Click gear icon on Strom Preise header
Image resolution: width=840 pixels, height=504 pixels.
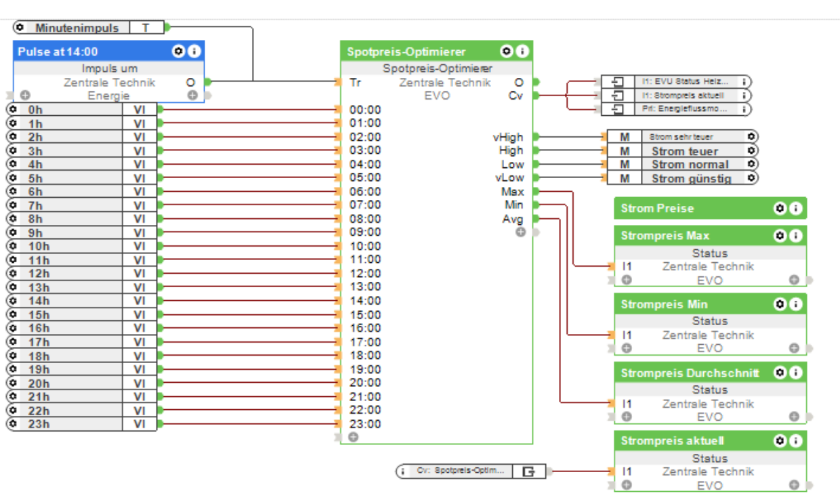point(781,209)
